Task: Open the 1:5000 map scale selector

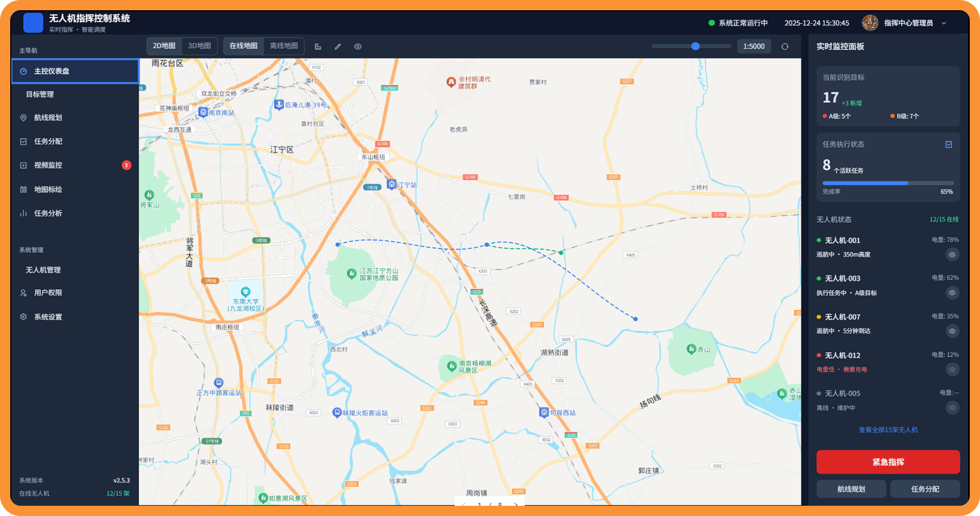Action: coord(754,46)
